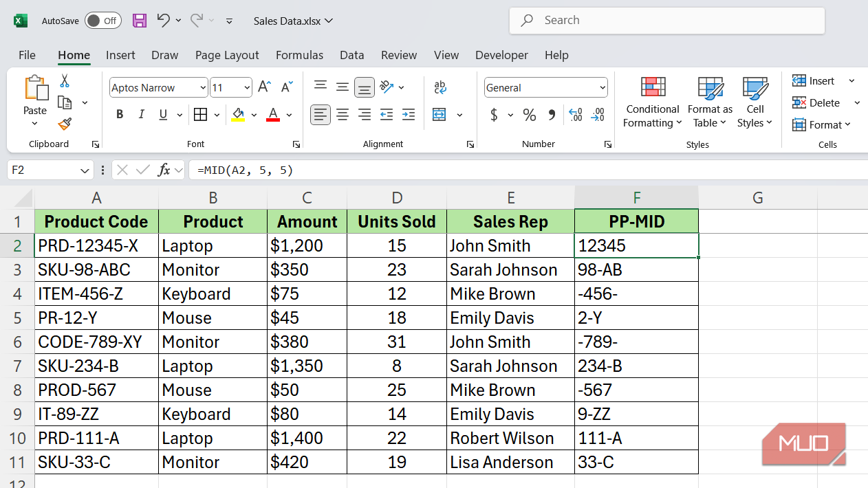The height and width of the screenshot is (488, 868).
Task: Click the Merge & Center icon
Action: [x=440, y=115]
